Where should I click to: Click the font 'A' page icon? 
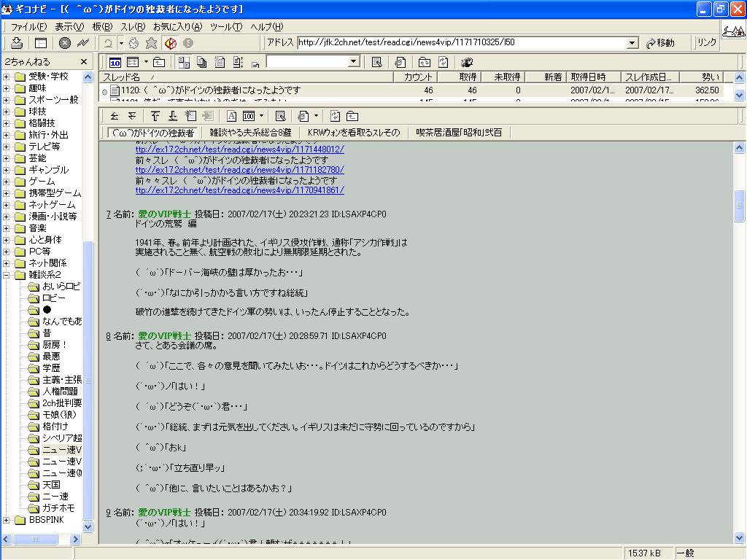tap(231, 116)
